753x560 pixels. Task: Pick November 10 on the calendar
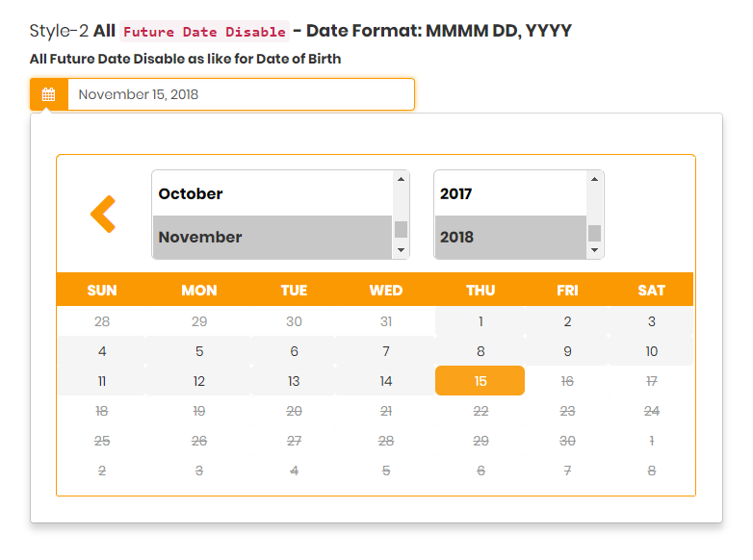pyautogui.click(x=651, y=351)
